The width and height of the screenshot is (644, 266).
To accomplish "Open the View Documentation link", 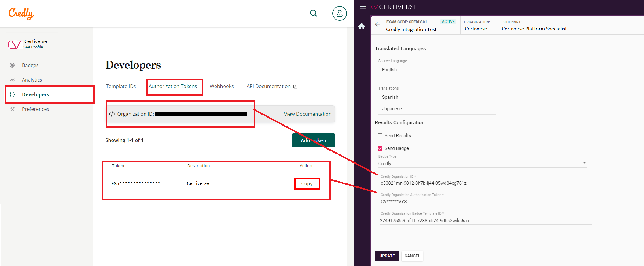I will coord(308,114).
